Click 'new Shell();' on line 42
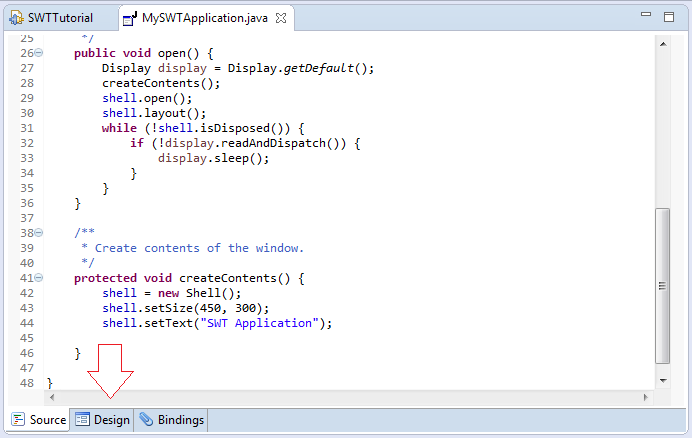 click(199, 293)
